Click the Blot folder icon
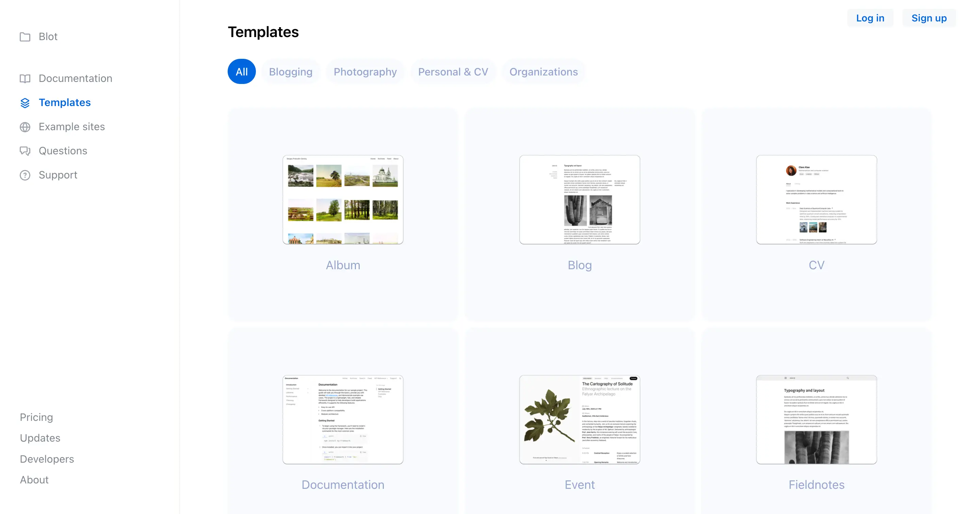980x514 pixels. (x=25, y=37)
